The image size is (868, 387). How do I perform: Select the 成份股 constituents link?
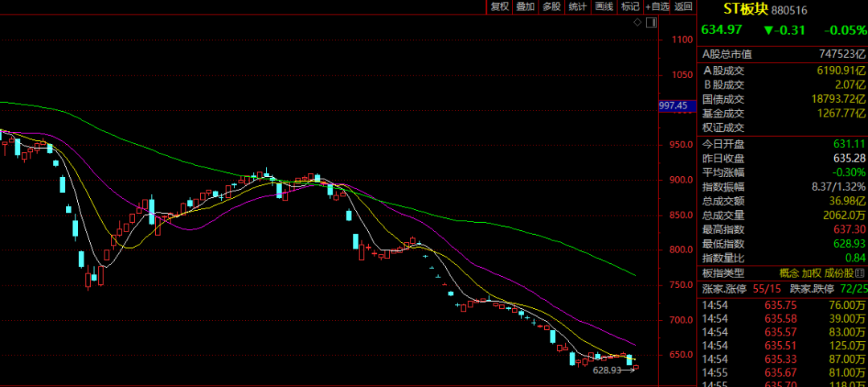coord(838,274)
